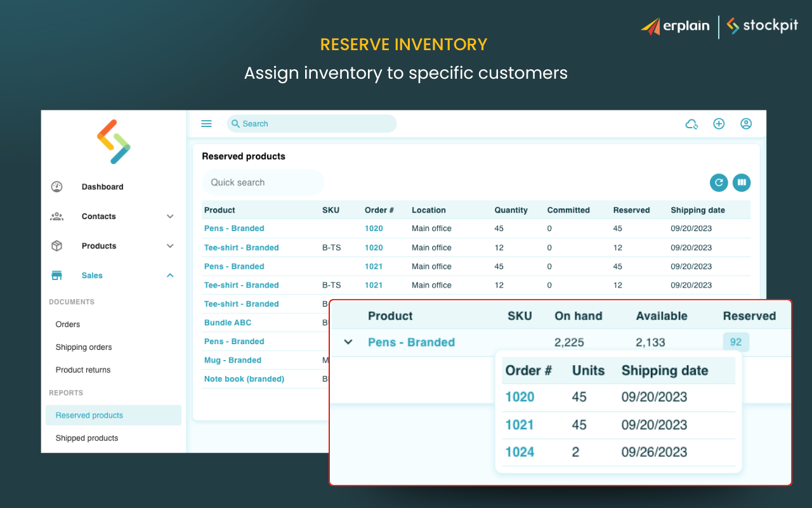Click the Units header in popup
This screenshot has width=812, height=508.
pyautogui.click(x=588, y=371)
